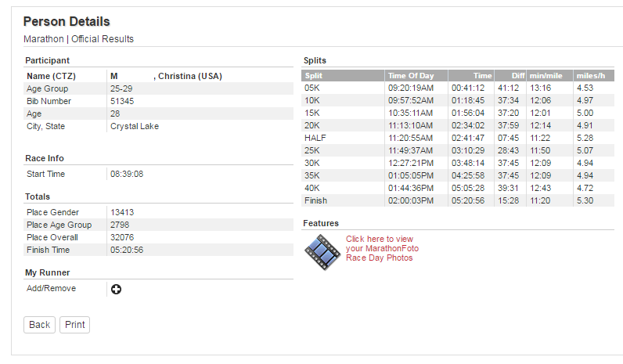Click the Place Overall value 32076
Image resolution: width=623 pixels, height=364 pixels.
(x=122, y=237)
